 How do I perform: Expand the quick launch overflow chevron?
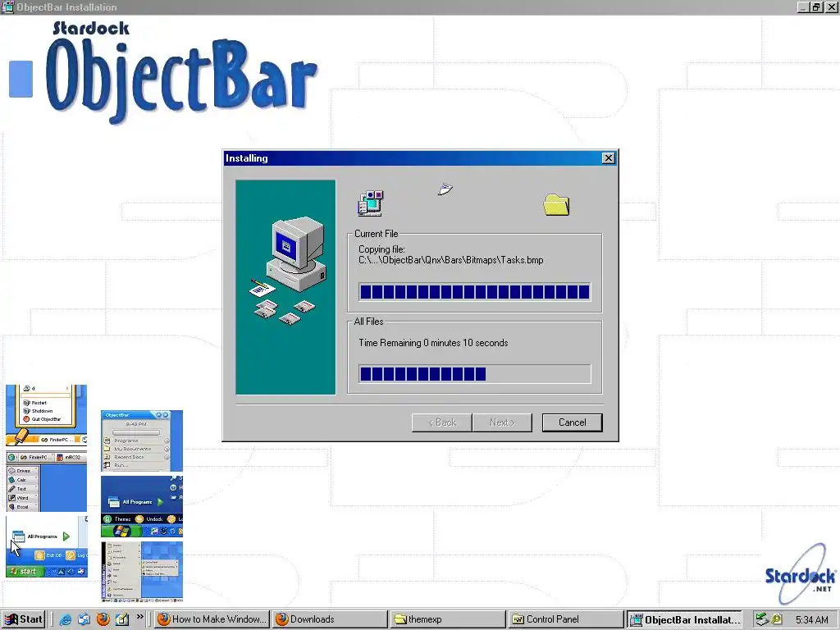[139, 617]
